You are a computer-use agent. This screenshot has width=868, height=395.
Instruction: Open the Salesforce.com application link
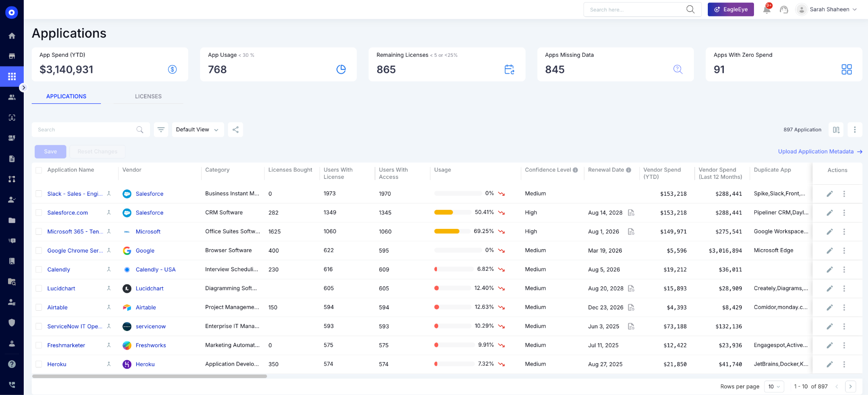(x=68, y=213)
